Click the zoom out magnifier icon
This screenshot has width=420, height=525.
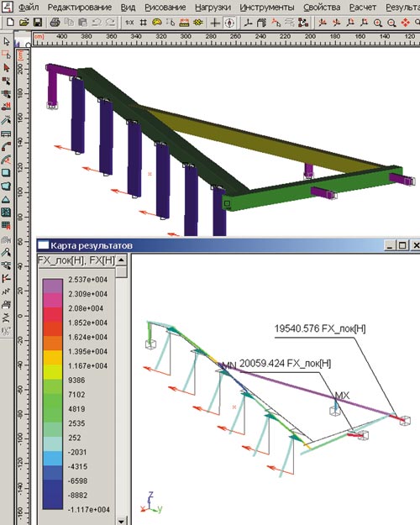pyautogui.click(x=391, y=23)
